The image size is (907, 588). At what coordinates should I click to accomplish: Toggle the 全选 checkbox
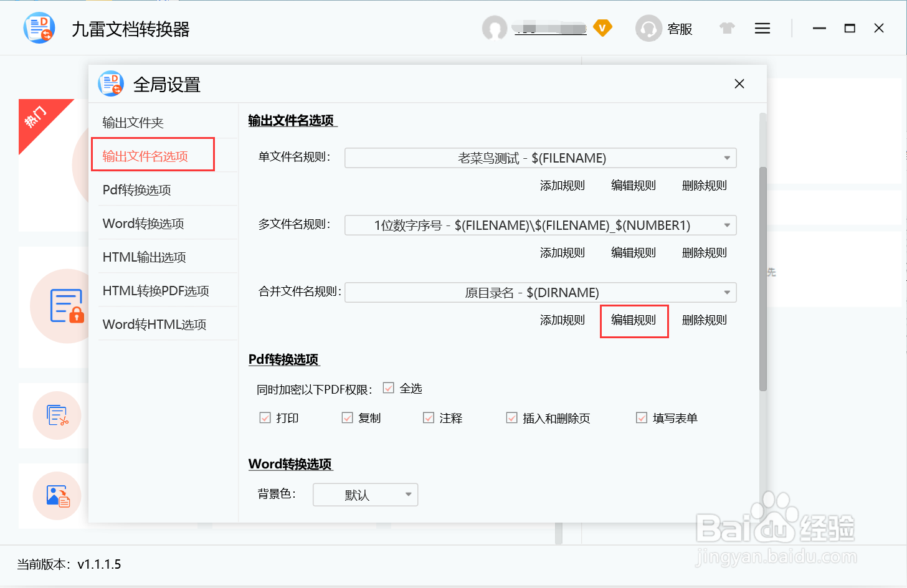pos(389,388)
